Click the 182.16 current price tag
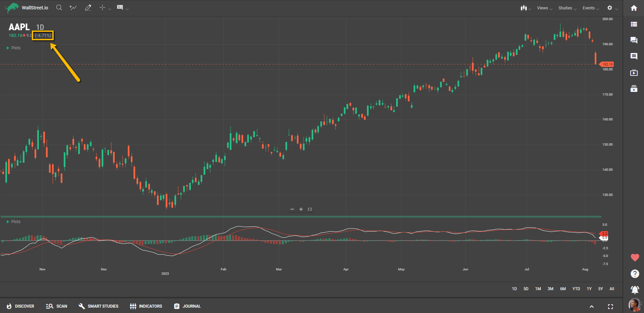Screen dimensions: 644x313 pyautogui.click(x=606, y=64)
